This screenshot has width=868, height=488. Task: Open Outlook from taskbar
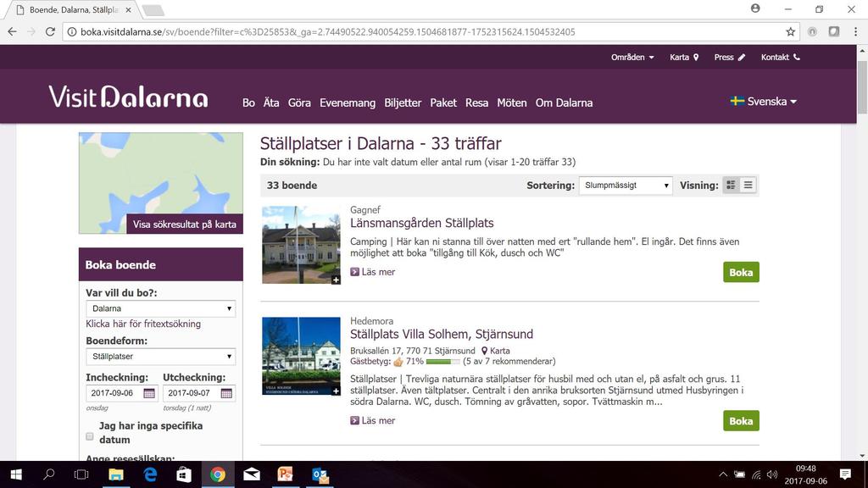(320, 474)
